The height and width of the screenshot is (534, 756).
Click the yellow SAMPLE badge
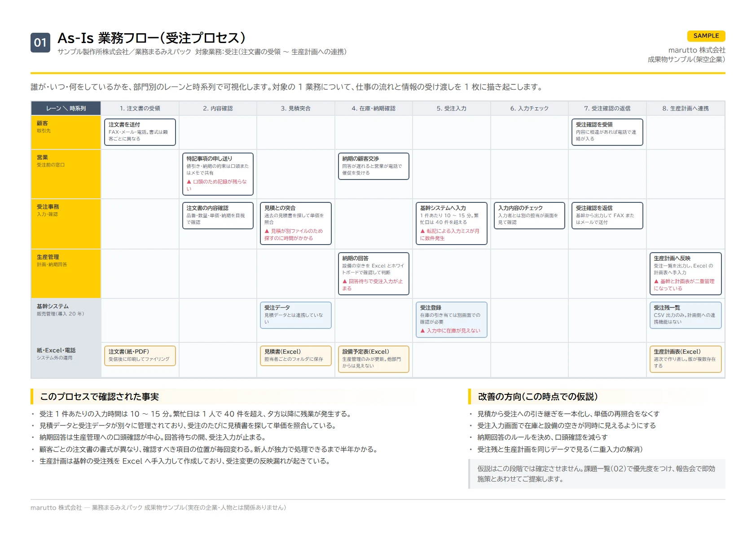pyautogui.click(x=706, y=36)
